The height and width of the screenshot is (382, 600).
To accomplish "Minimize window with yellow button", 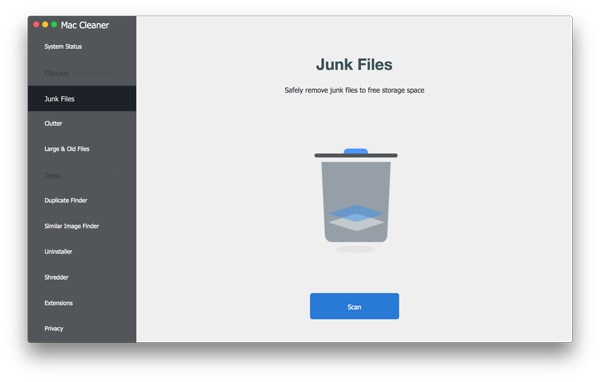I will 45,24.
